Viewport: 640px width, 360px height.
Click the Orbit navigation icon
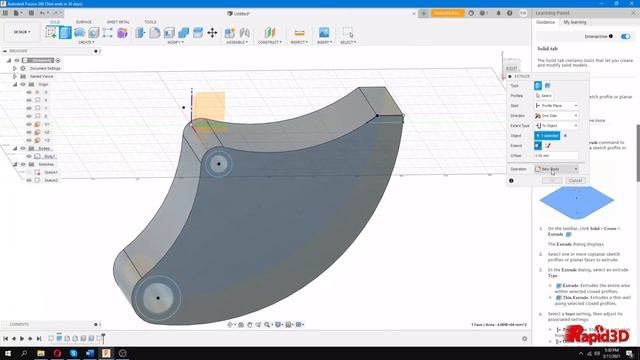[231, 324]
